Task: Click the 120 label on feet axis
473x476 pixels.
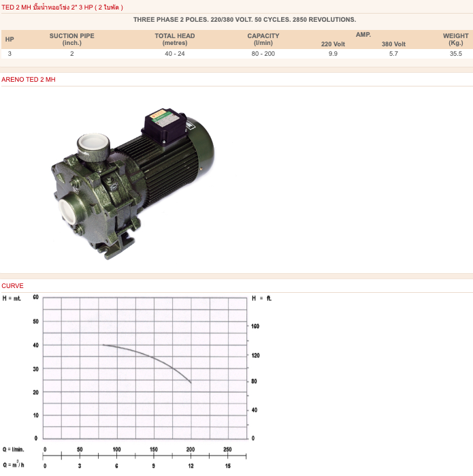Action: point(255,355)
